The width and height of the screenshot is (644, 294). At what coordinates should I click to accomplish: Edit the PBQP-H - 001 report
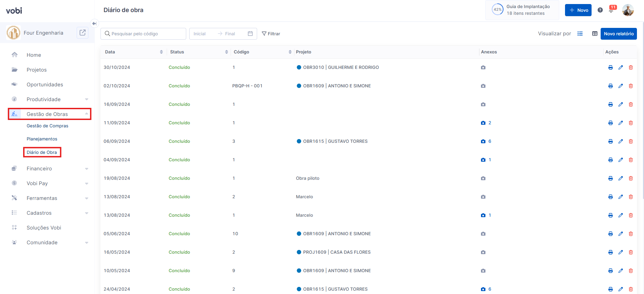coord(620,86)
